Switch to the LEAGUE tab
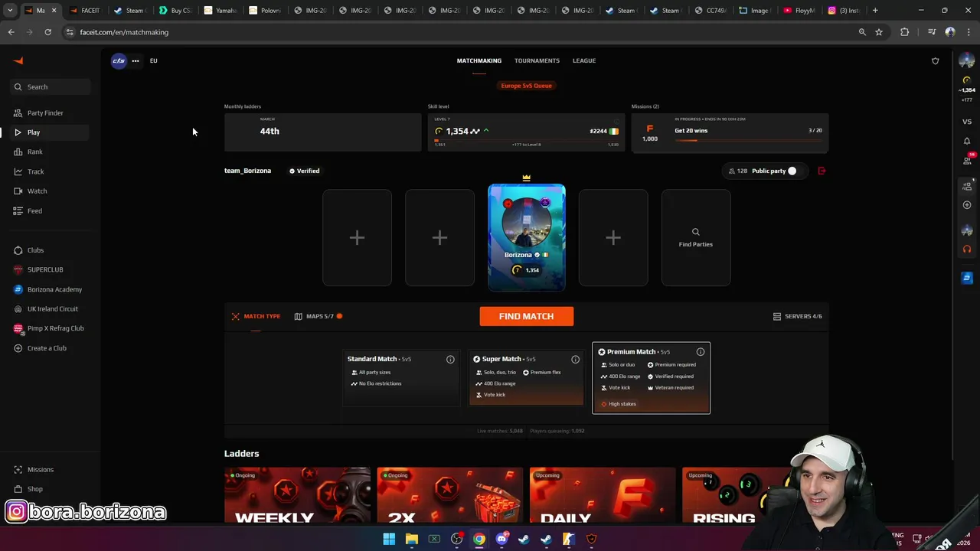The image size is (980, 551). pyautogui.click(x=584, y=60)
